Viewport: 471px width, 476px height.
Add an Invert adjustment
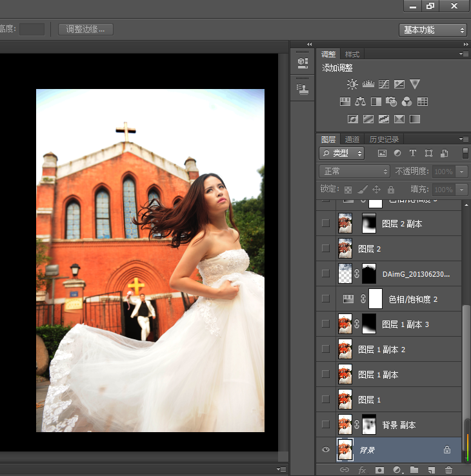tap(353, 119)
